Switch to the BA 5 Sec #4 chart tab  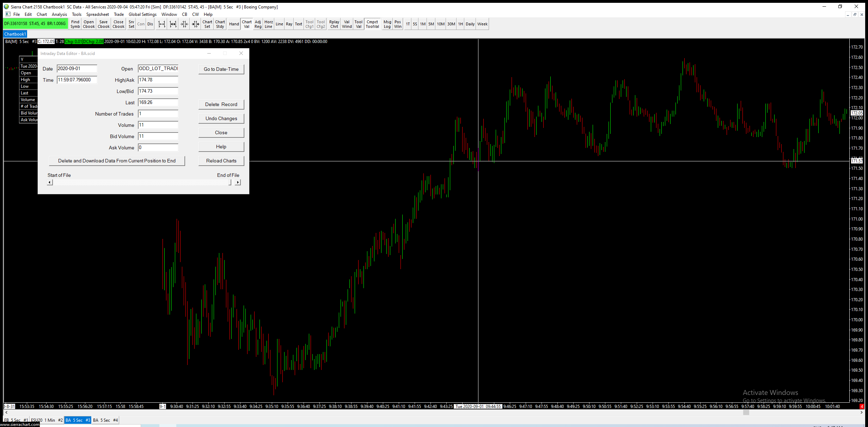[105, 420]
